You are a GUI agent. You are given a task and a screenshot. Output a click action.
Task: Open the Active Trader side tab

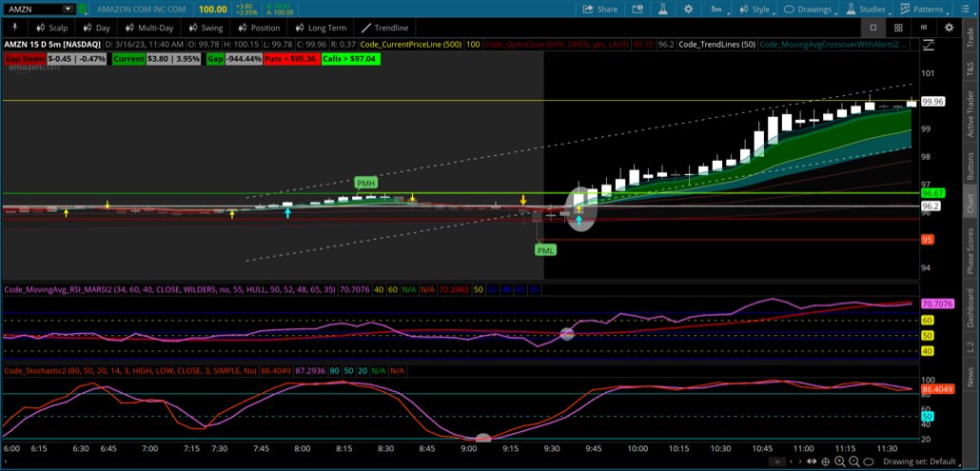970,113
